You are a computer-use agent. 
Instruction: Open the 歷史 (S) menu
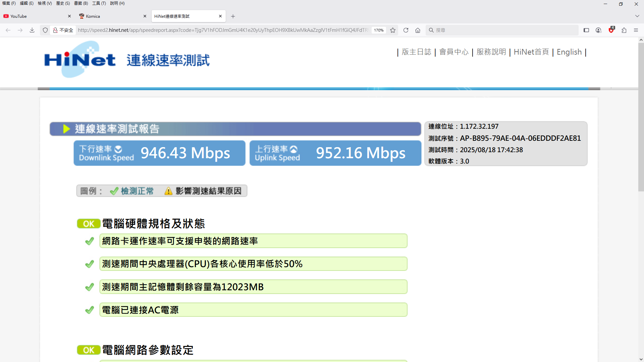[63, 3]
